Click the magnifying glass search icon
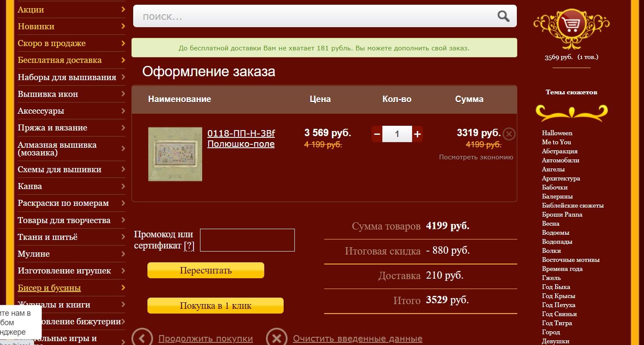The height and width of the screenshot is (345, 644). (x=503, y=16)
